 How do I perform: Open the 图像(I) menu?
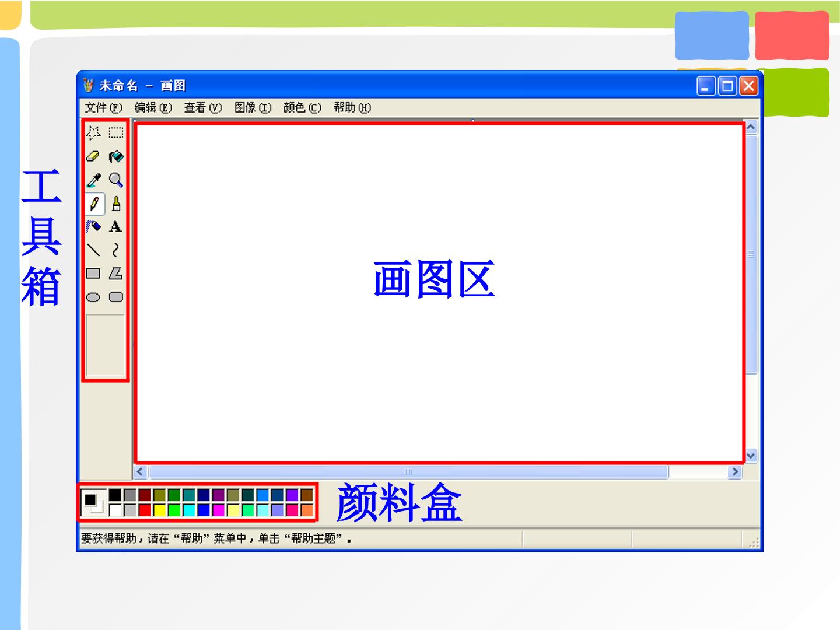(x=253, y=107)
